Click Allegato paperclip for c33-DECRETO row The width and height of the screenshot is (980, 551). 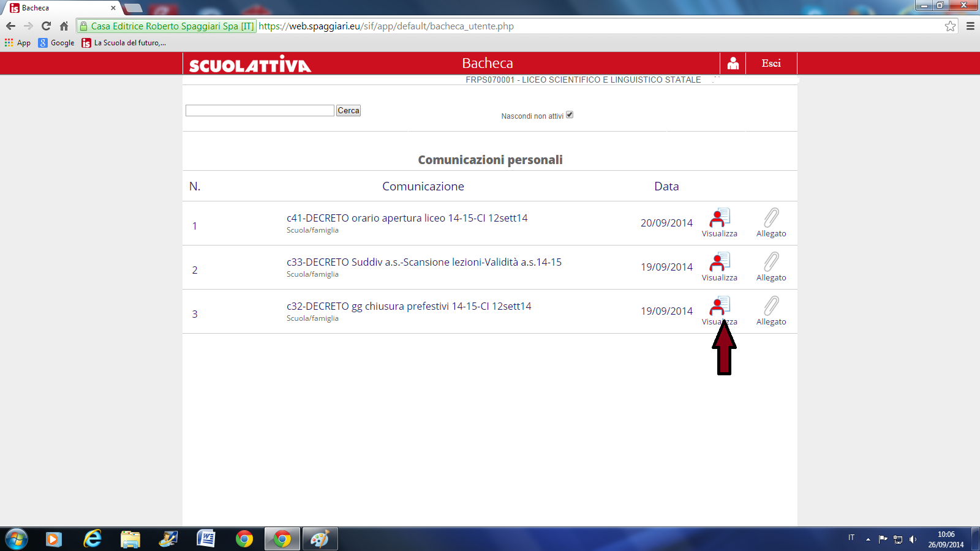(x=771, y=262)
